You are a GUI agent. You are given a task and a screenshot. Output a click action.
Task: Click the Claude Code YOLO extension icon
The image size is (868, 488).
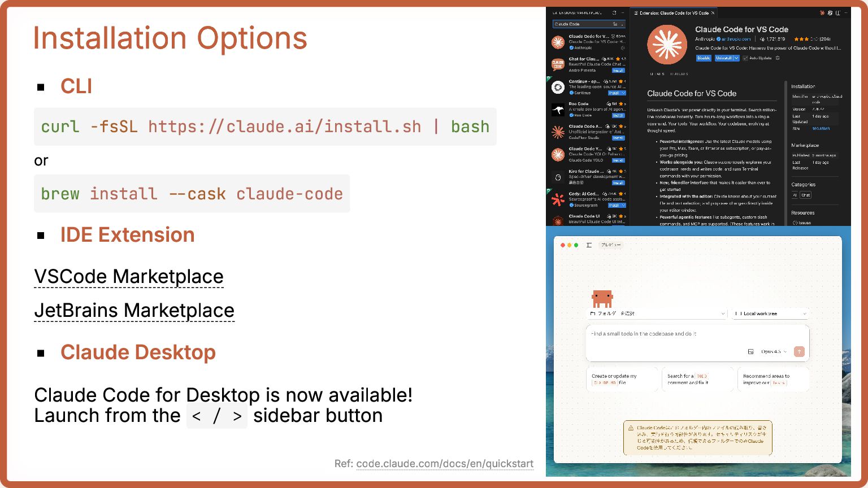(x=558, y=154)
